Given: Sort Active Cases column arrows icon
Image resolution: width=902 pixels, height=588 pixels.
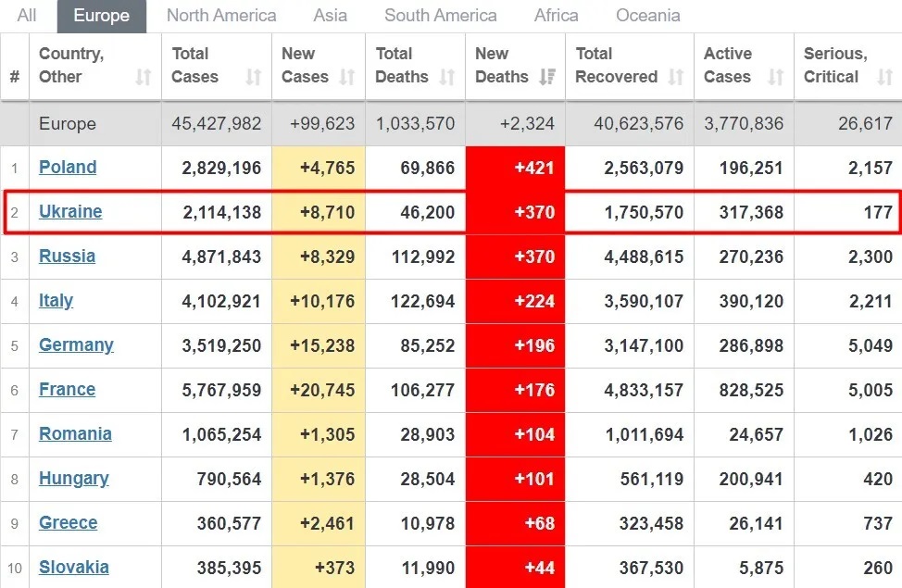Looking at the screenshot, I should tap(776, 77).
